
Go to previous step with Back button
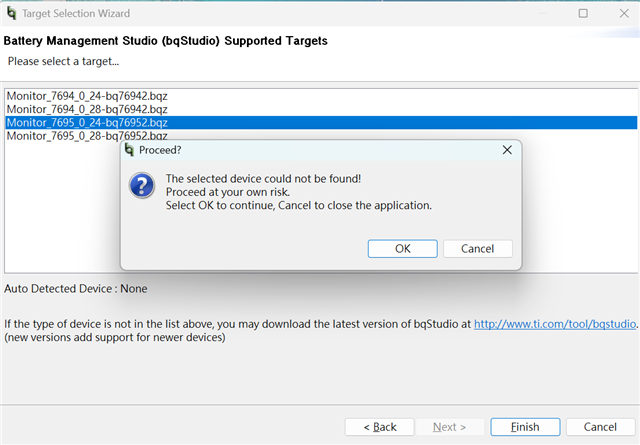pos(380,427)
